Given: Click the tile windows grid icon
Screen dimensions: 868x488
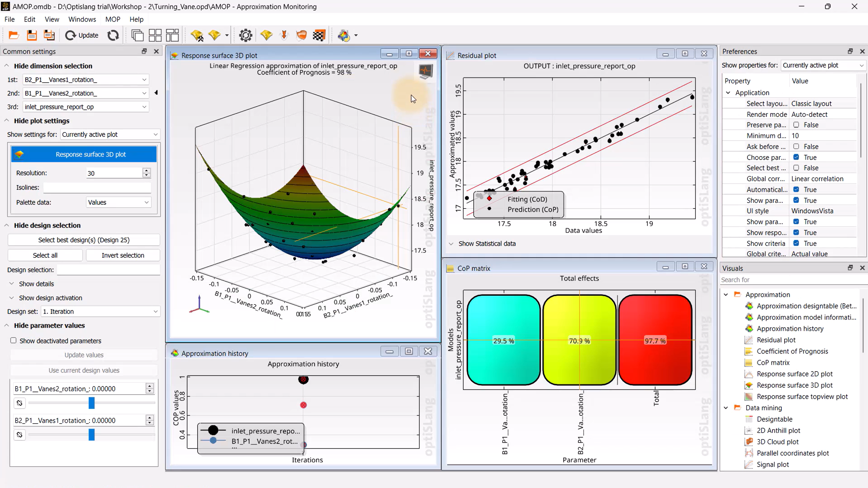Looking at the screenshot, I should [x=155, y=35].
